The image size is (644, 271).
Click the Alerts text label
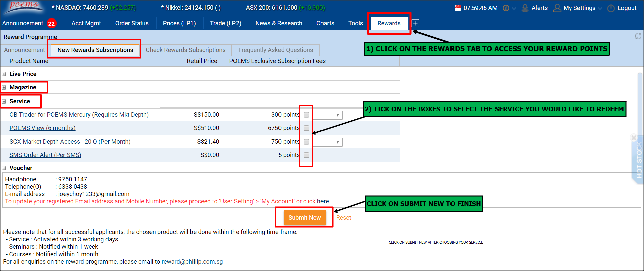tap(540, 8)
